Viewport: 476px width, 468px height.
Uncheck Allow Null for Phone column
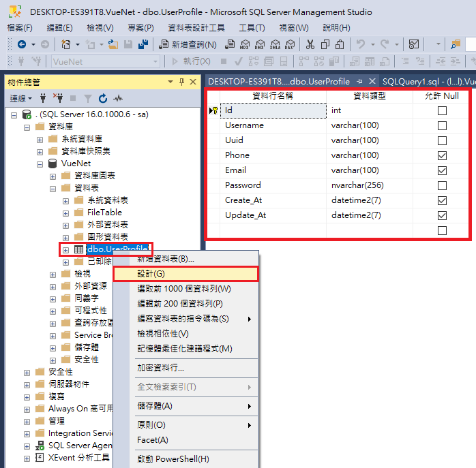442,155
